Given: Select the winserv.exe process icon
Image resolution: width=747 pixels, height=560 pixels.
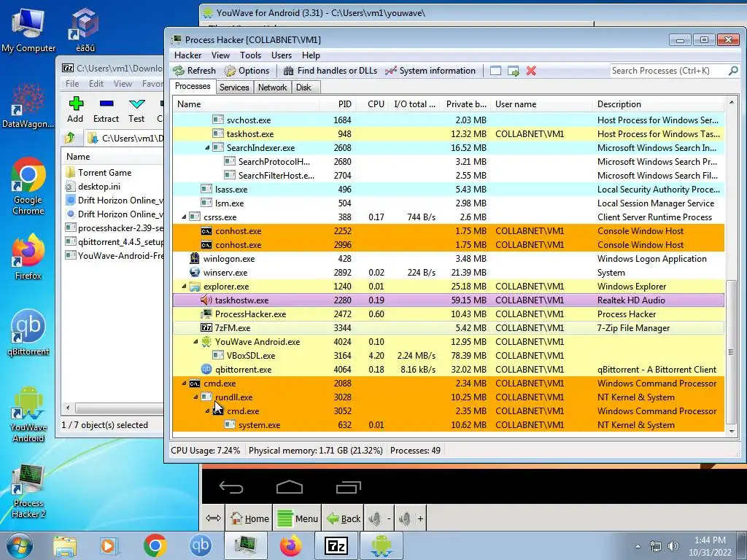Looking at the screenshot, I should point(194,273).
